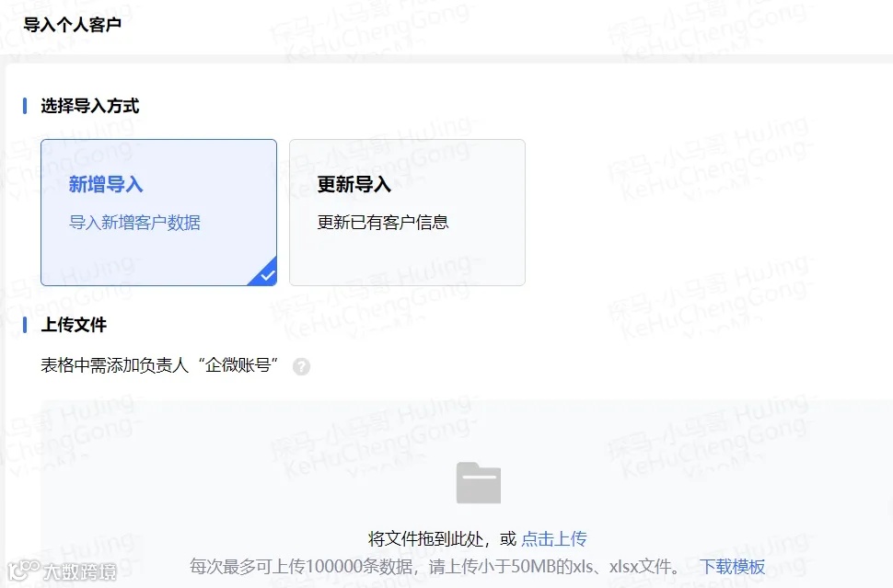Click the folder icon in the upload area

click(478, 481)
